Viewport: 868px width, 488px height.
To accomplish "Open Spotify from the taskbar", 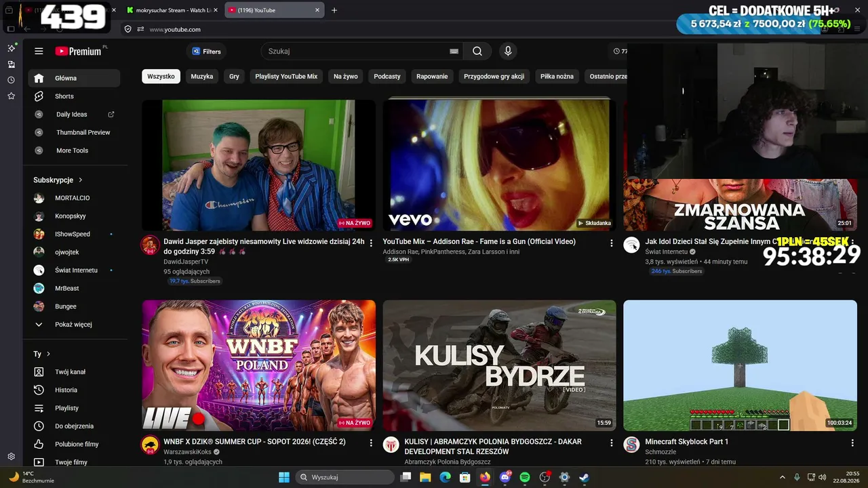I will coord(525,477).
